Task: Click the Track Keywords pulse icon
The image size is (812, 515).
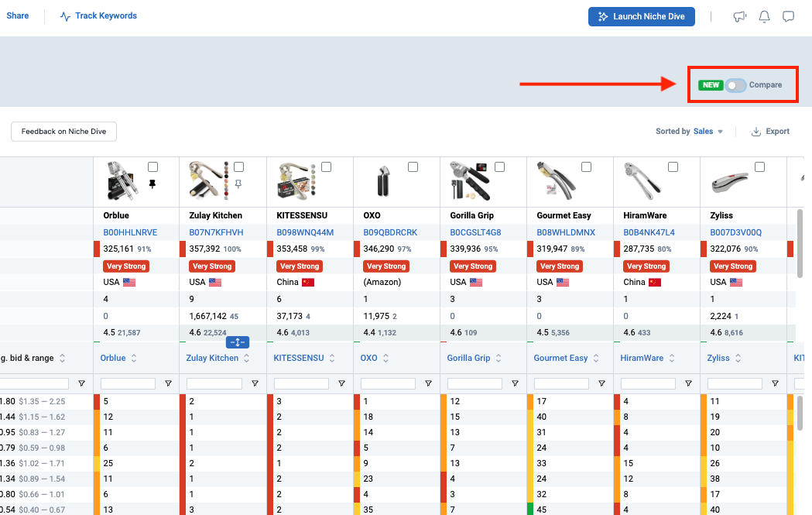Action: (x=65, y=16)
